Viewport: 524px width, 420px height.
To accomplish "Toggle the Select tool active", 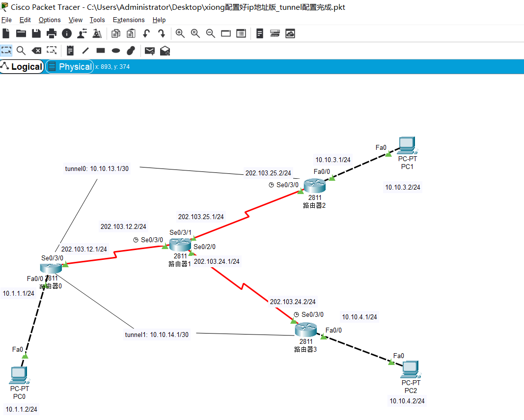I will coord(6,50).
